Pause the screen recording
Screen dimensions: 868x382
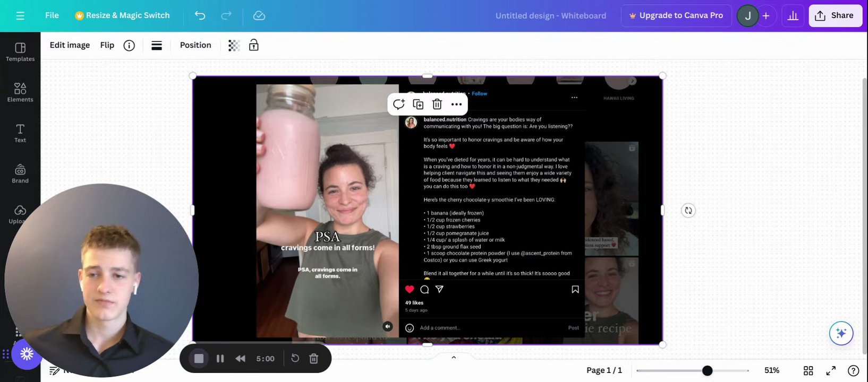click(220, 359)
